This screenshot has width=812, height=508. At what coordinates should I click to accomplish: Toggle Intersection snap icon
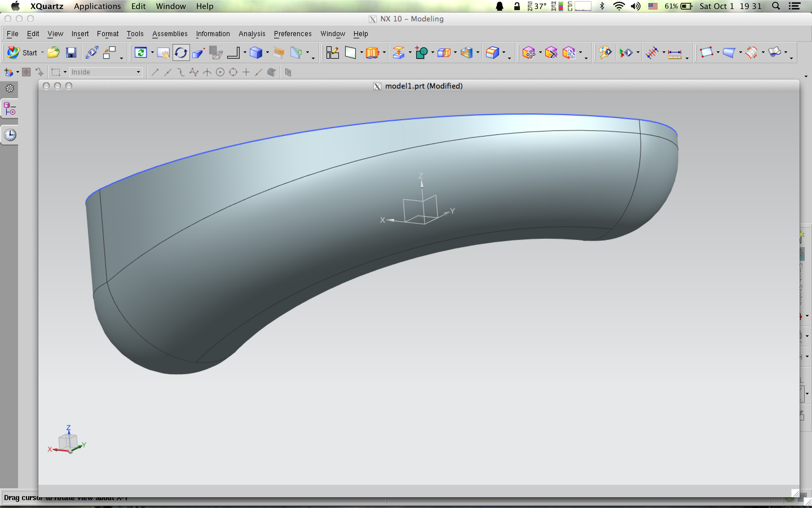(207, 72)
